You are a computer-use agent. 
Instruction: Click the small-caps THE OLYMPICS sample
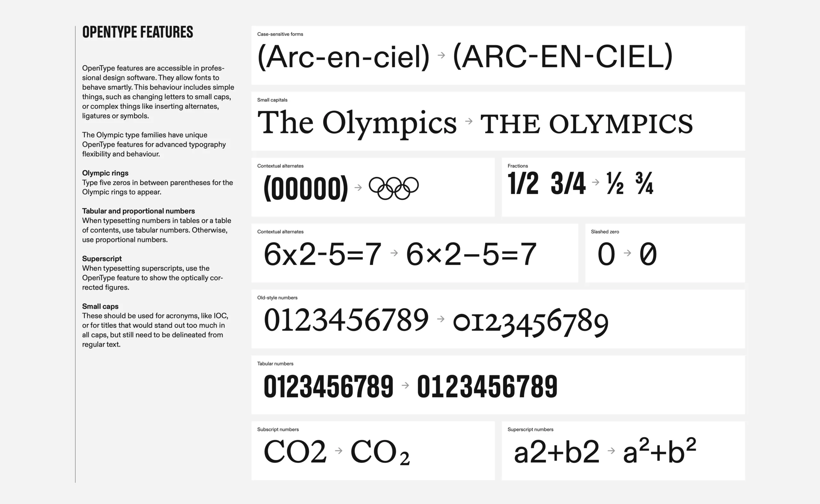[586, 124]
